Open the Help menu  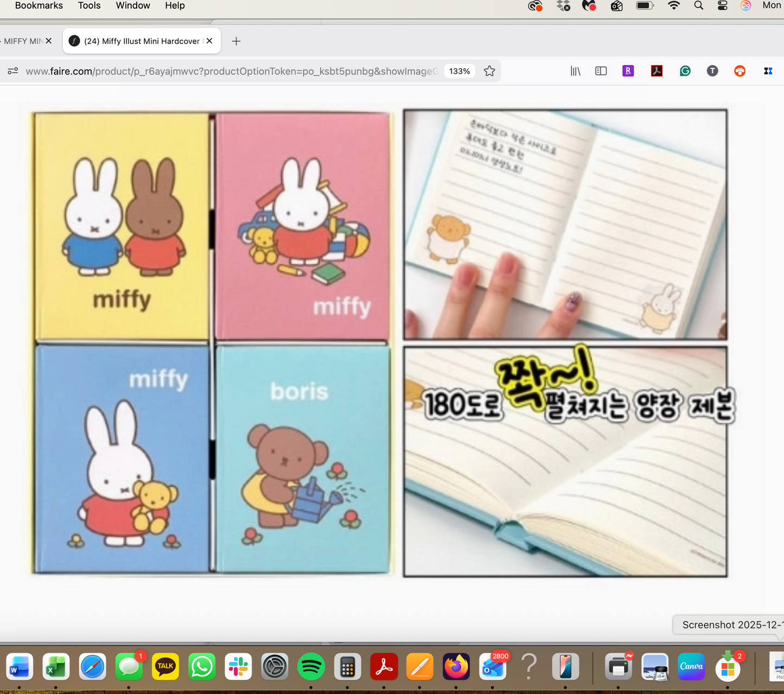[175, 5]
